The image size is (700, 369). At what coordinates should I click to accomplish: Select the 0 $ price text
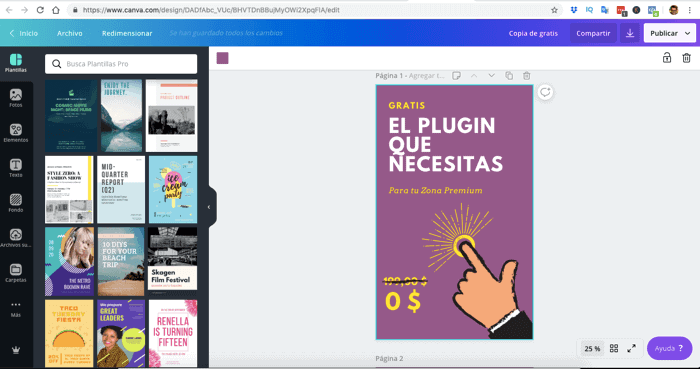403,302
